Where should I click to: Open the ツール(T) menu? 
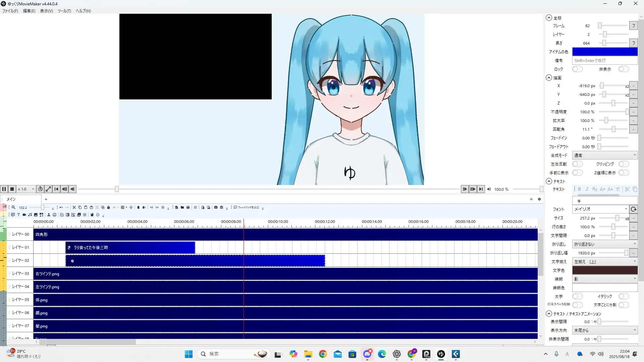click(x=64, y=11)
